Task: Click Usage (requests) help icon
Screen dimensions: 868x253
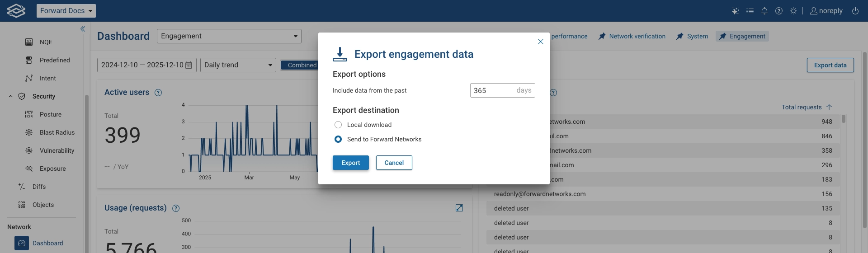Action: (176, 208)
